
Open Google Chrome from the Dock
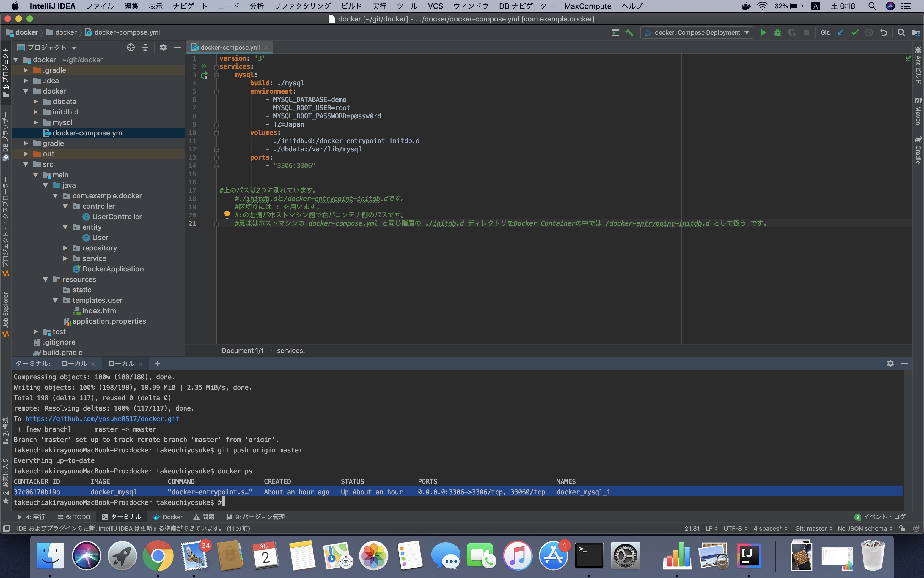click(x=158, y=555)
